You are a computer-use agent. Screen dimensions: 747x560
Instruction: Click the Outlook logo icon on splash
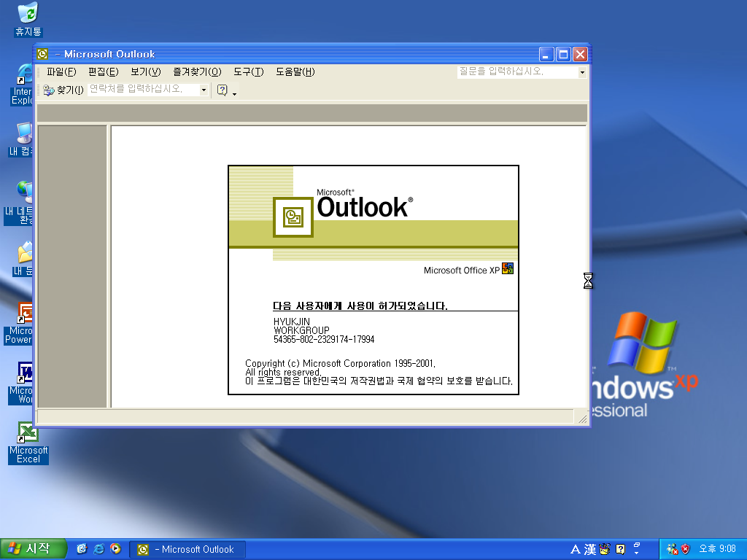293,217
